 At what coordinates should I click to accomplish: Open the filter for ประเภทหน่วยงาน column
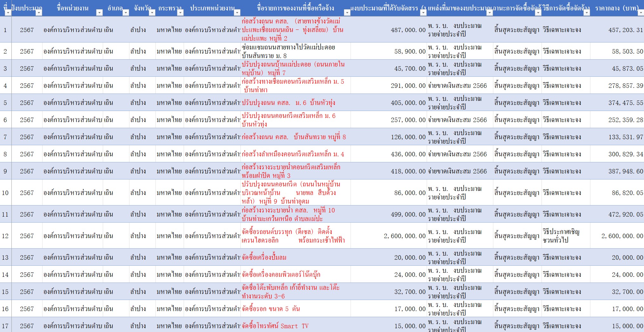(236, 12)
